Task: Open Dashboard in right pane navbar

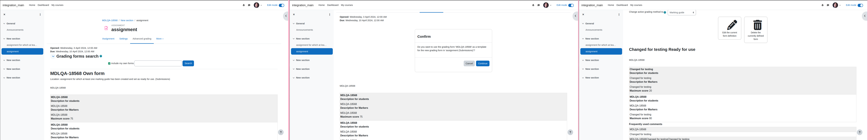Action: [x=622, y=5]
